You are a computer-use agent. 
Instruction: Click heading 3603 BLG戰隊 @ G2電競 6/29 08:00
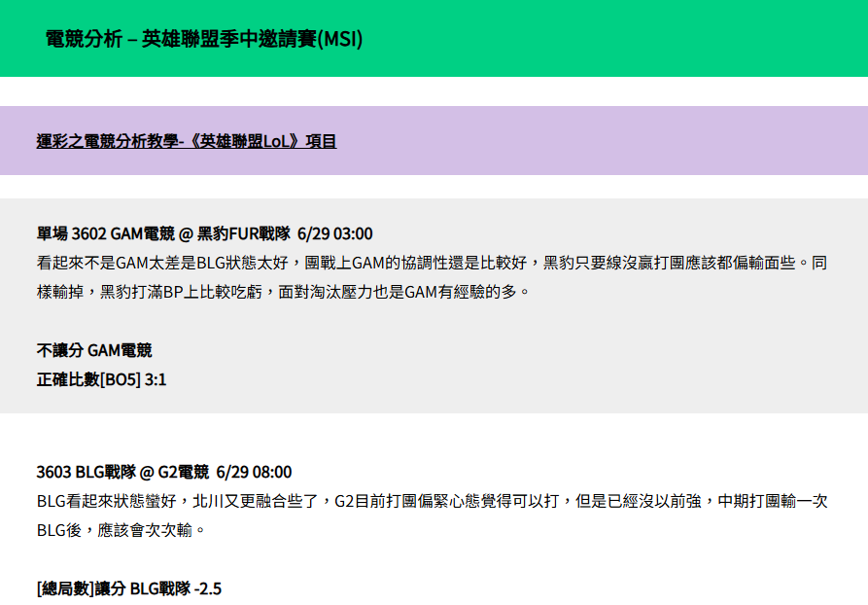pyautogui.click(x=164, y=472)
